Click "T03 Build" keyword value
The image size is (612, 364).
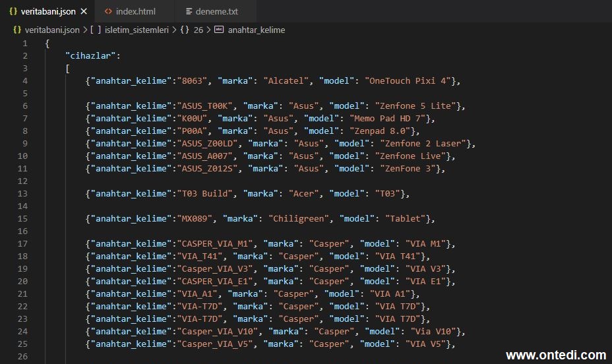(204, 193)
